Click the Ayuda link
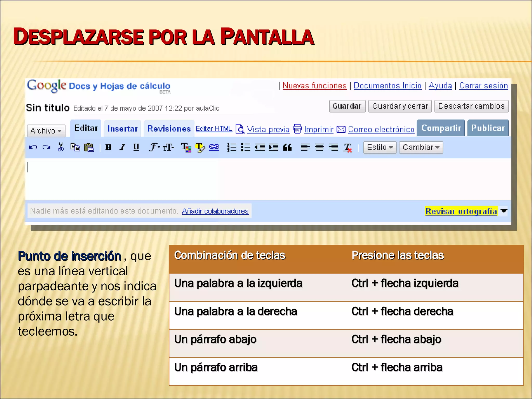 pyautogui.click(x=440, y=85)
